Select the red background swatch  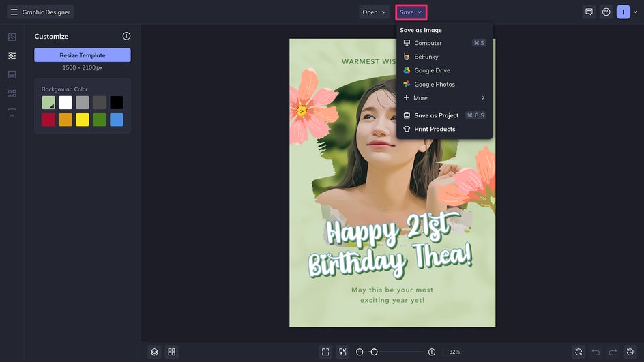click(x=48, y=120)
